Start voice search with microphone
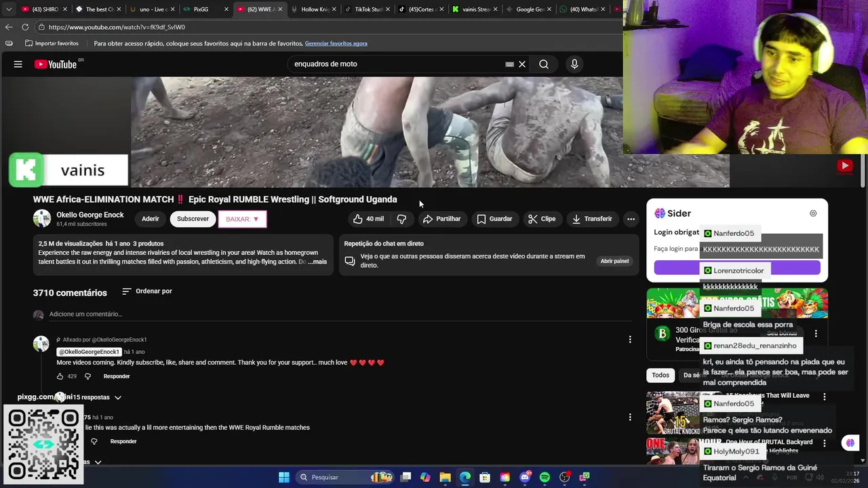868x488 pixels. (x=574, y=64)
